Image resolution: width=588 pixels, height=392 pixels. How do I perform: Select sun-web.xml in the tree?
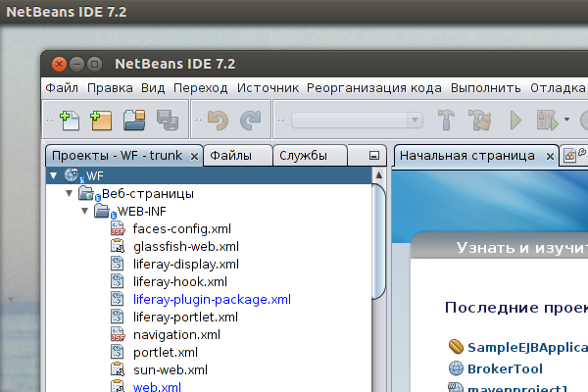tap(171, 369)
